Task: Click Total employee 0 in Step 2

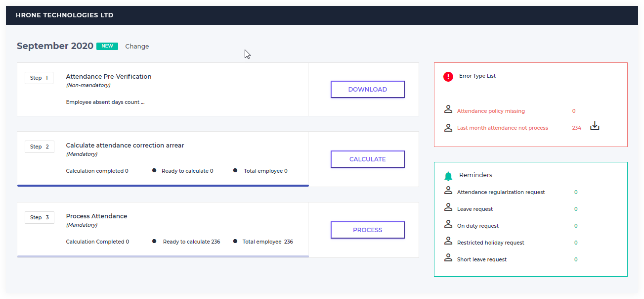Action: tap(265, 171)
